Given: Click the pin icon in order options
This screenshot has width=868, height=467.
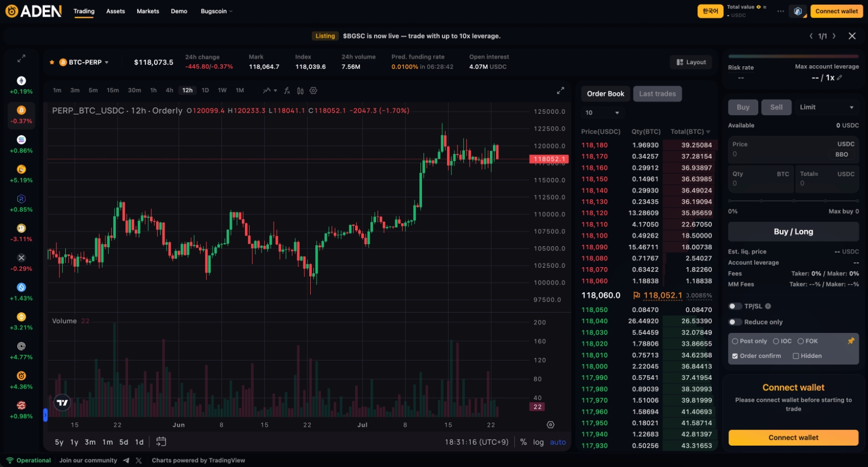Looking at the screenshot, I should tap(851, 341).
